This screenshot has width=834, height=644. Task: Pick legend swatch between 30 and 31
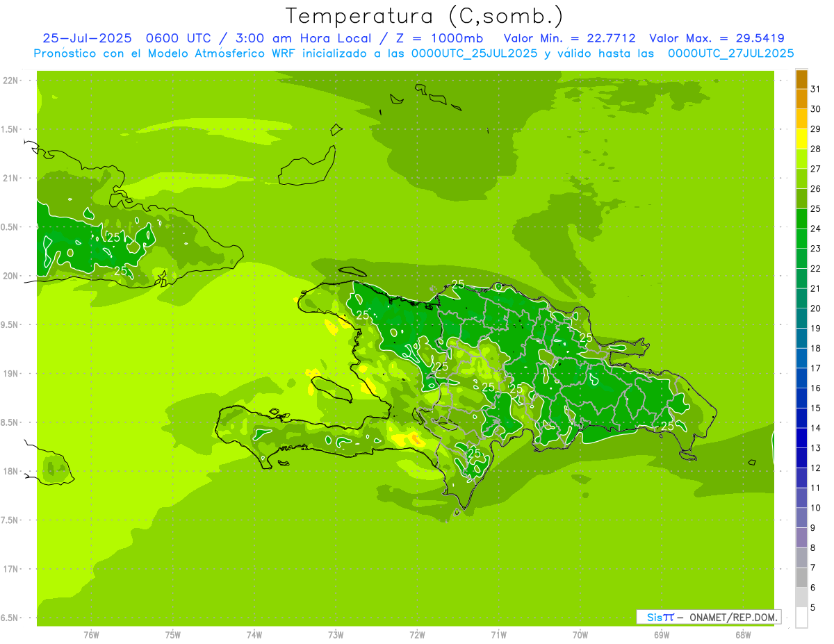click(x=801, y=99)
